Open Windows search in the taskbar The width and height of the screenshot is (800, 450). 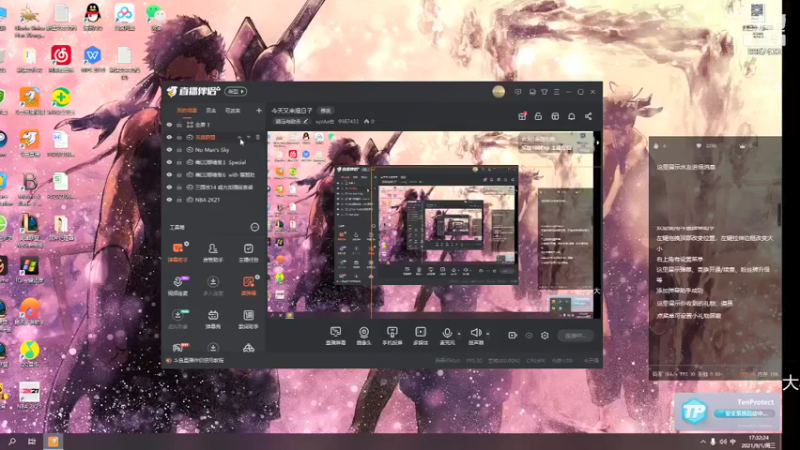pos(12,441)
